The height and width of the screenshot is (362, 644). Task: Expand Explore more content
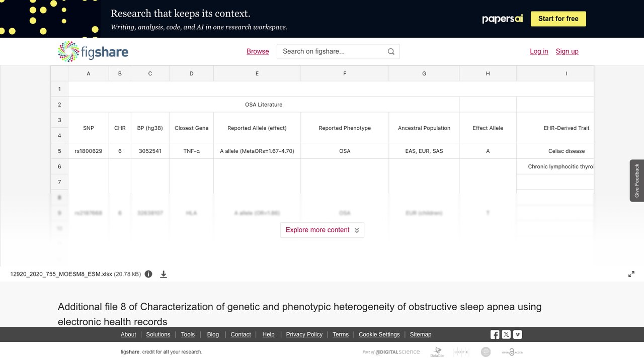click(322, 230)
